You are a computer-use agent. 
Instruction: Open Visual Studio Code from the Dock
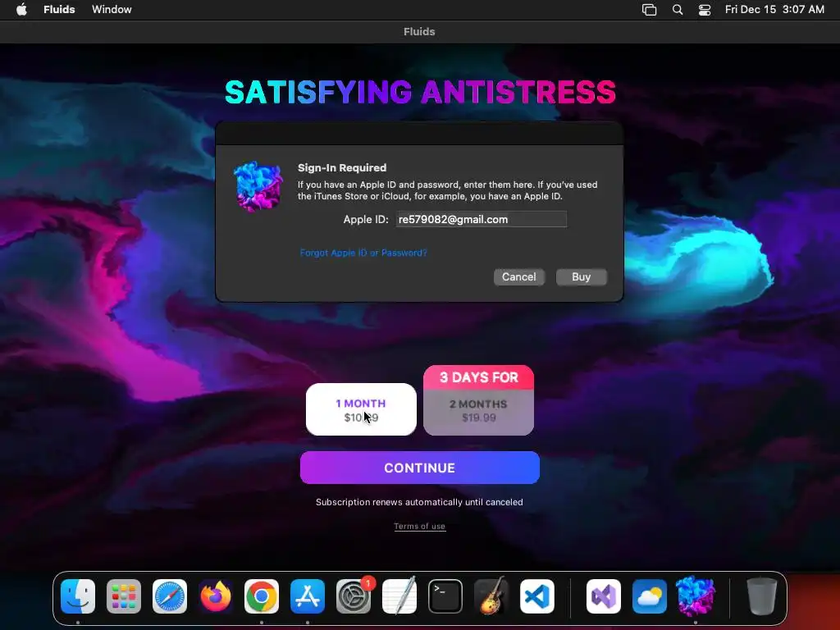click(x=537, y=596)
